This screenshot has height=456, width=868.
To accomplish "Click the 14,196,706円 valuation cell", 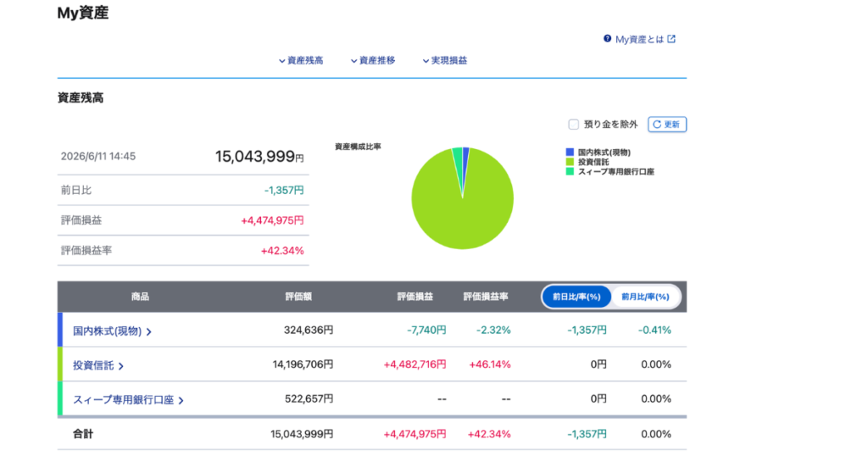I will click(x=303, y=364).
